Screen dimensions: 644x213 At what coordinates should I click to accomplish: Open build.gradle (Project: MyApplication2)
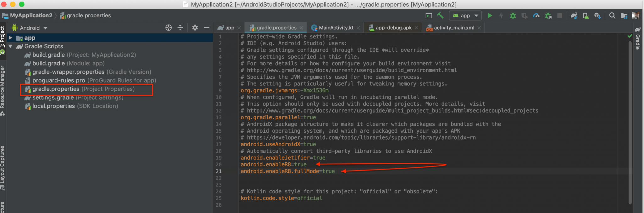(x=80, y=55)
